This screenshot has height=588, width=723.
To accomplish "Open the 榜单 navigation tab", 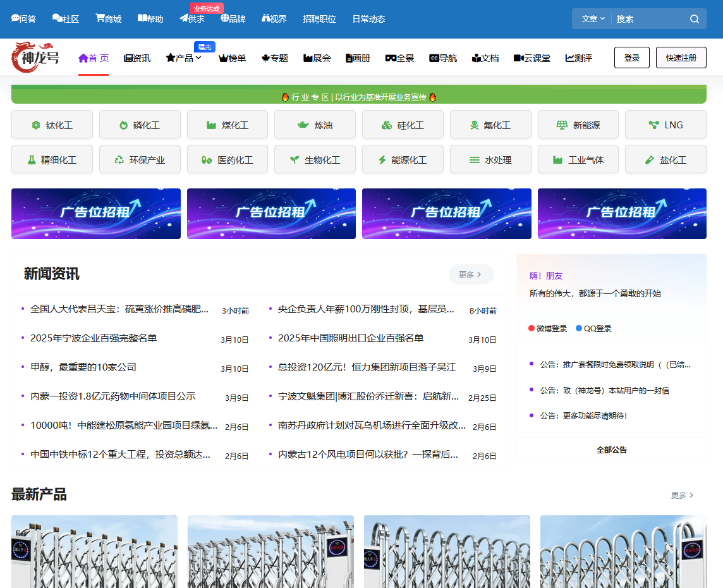I will pyautogui.click(x=232, y=58).
